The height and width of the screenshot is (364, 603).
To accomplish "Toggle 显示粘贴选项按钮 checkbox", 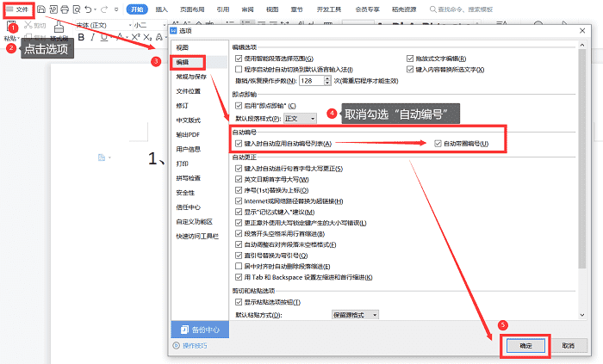I will click(x=239, y=302).
